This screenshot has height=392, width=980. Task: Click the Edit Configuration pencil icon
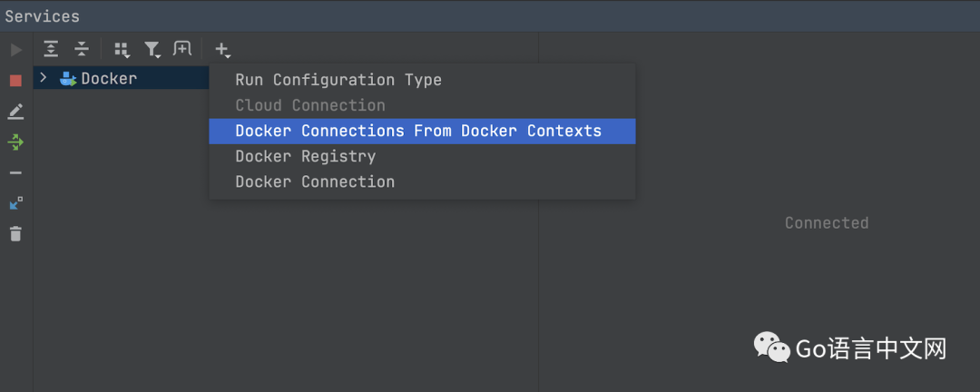coord(15,111)
